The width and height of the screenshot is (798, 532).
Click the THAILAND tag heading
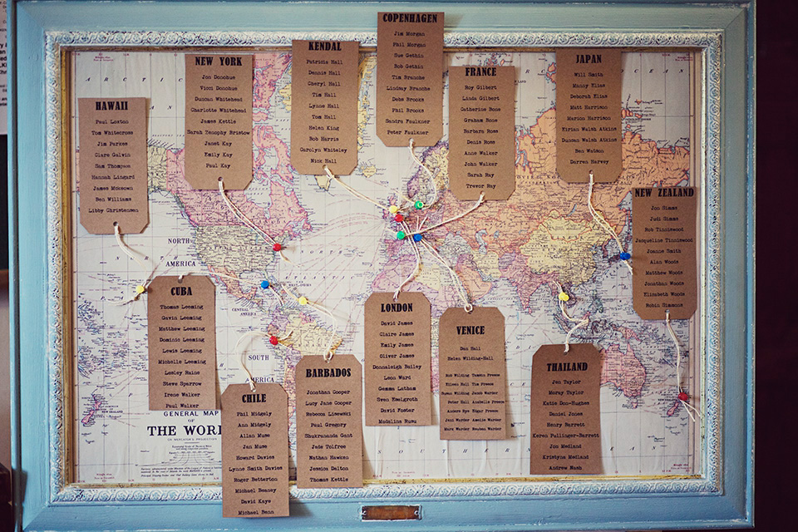click(x=567, y=367)
